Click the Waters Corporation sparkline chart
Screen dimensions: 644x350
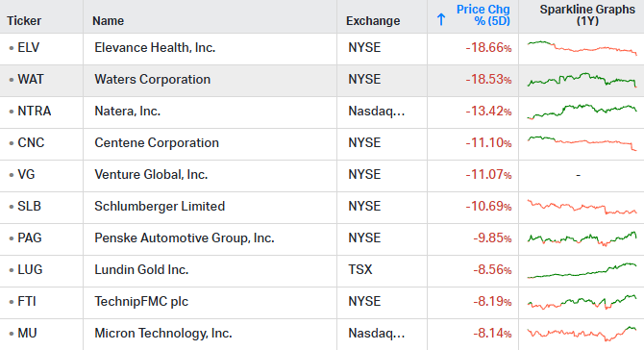point(582,79)
